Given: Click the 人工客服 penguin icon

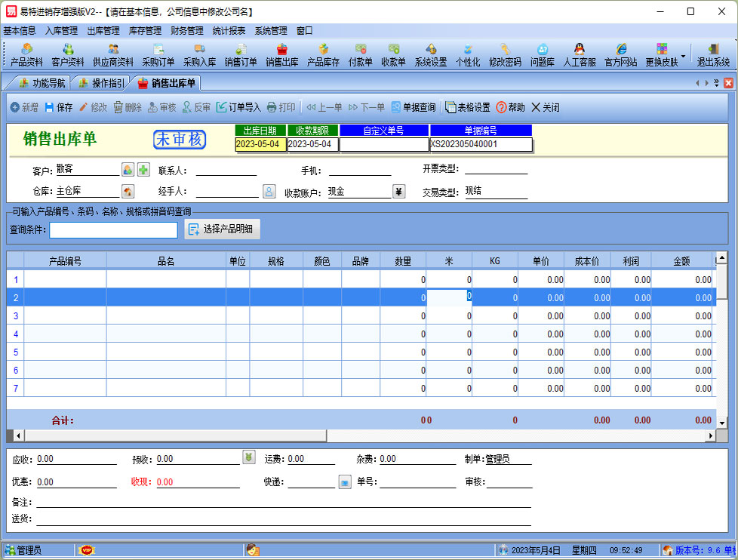Looking at the screenshot, I should (x=580, y=55).
